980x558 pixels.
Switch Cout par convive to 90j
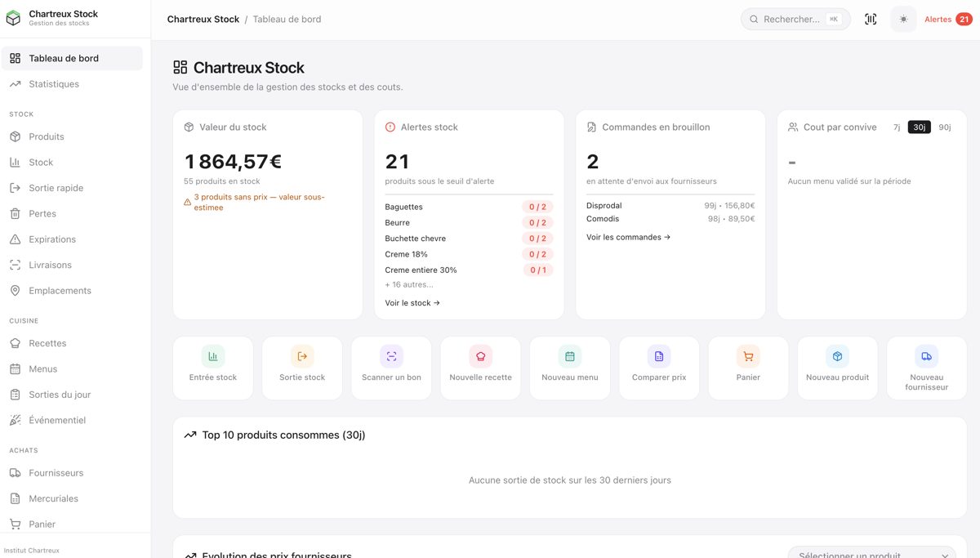pyautogui.click(x=945, y=127)
